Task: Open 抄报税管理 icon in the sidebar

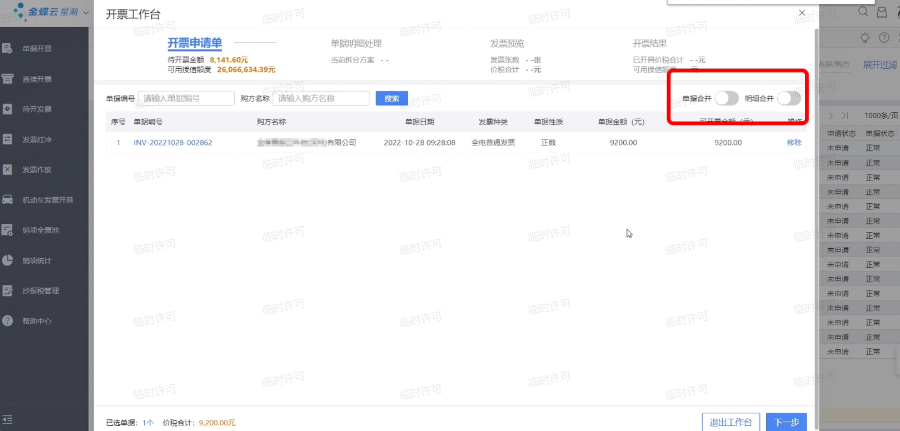Action: pyautogui.click(x=7, y=290)
